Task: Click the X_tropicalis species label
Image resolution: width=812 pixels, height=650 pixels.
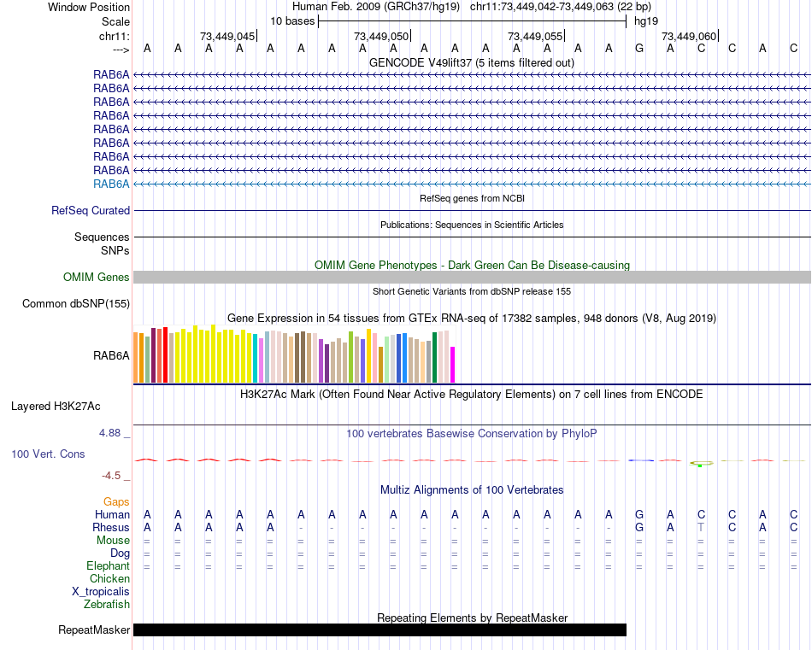Action: point(101,592)
